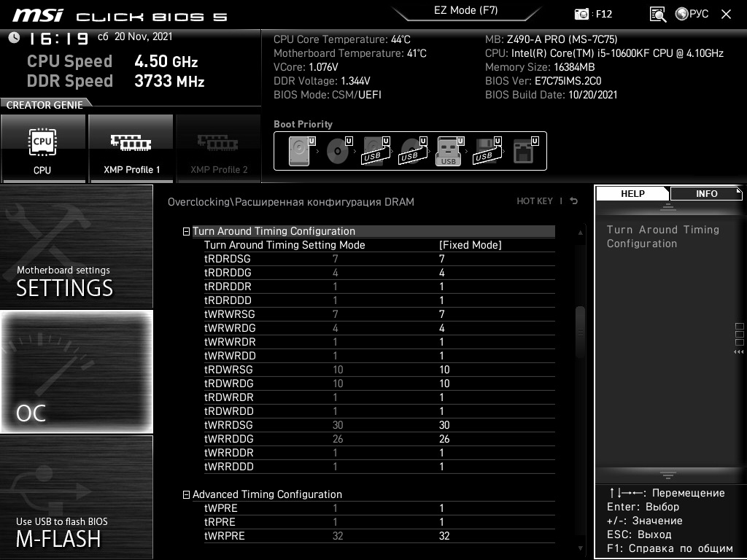Select the tRDRDDR setting row
The height and width of the screenshot is (560, 747).
(379, 286)
